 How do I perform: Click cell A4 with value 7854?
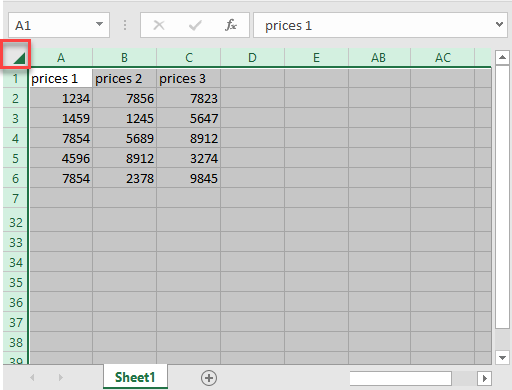pos(61,139)
